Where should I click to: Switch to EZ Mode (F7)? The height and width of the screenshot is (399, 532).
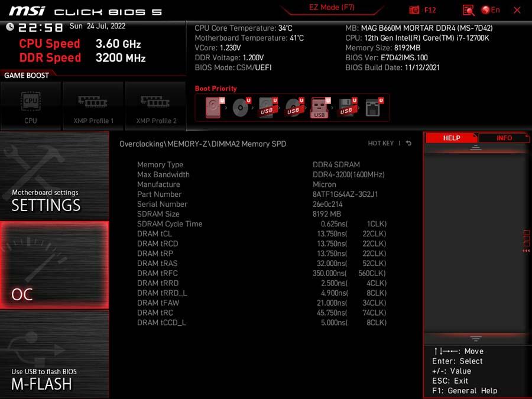pyautogui.click(x=332, y=8)
